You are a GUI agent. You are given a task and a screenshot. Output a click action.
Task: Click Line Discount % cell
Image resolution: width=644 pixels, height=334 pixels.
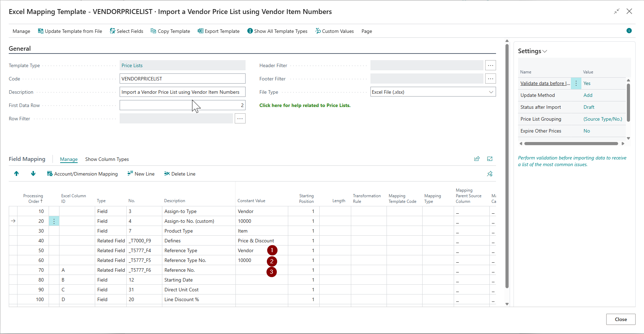[199, 299]
